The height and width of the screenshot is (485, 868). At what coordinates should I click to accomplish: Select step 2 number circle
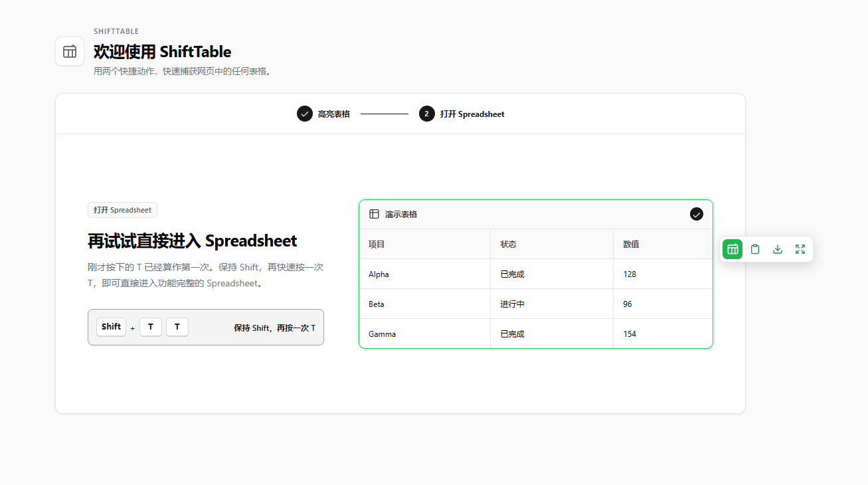pos(427,114)
